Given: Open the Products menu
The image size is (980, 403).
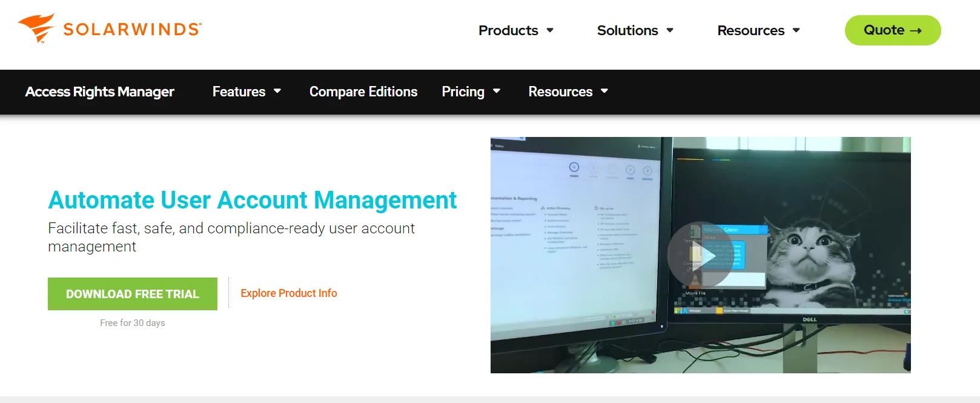Looking at the screenshot, I should [x=508, y=30].
